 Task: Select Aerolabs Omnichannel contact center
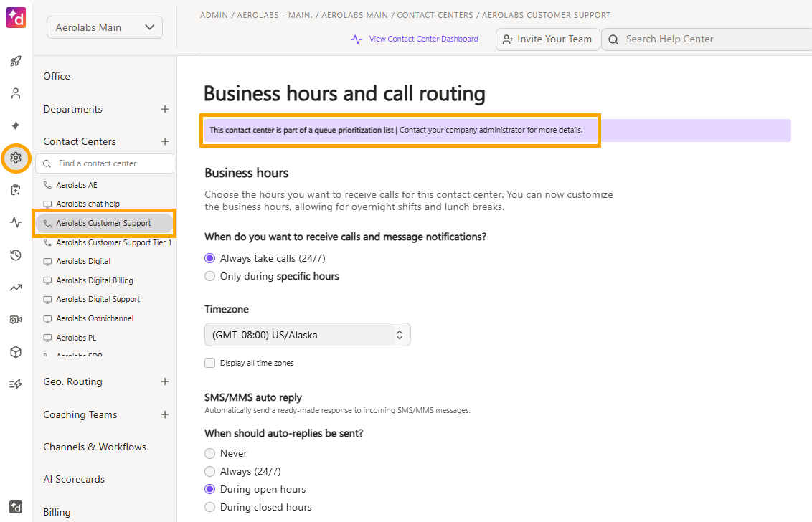tap(94, 318)
